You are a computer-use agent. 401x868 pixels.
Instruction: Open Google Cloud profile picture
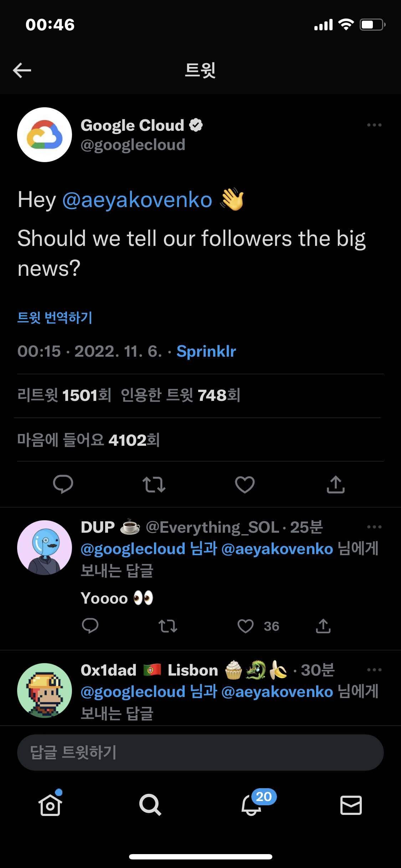45,135
